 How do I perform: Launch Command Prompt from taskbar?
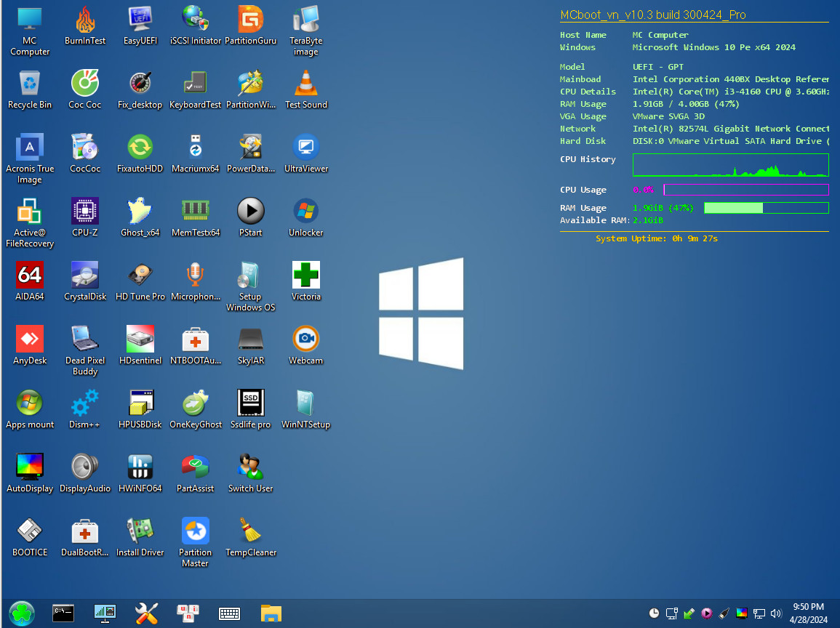pyautogui.click(x=63, y=613)
